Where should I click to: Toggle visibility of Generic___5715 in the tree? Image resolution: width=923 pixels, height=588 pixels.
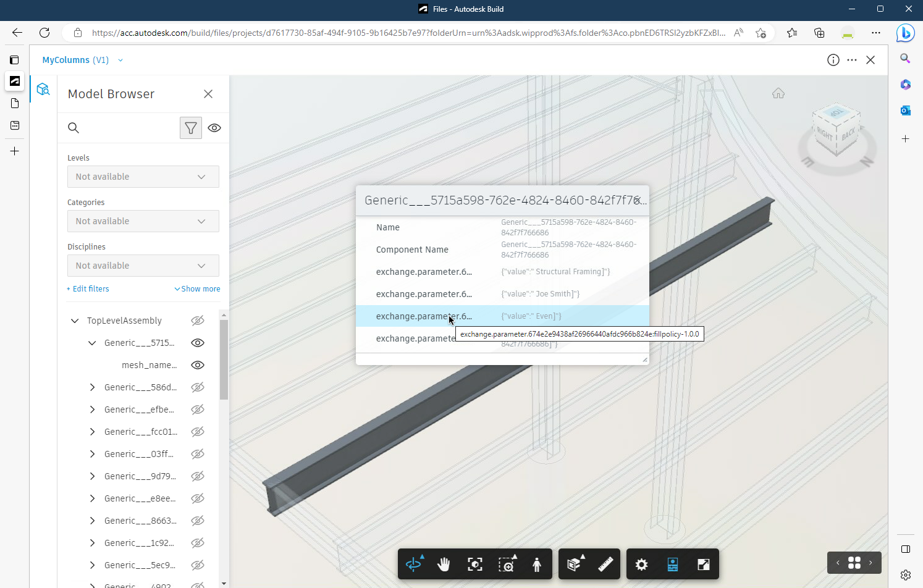[197, 342]
